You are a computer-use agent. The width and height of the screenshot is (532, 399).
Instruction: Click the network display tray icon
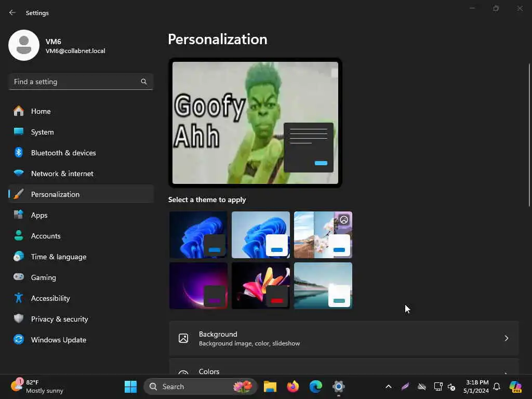tap(438, 387)
